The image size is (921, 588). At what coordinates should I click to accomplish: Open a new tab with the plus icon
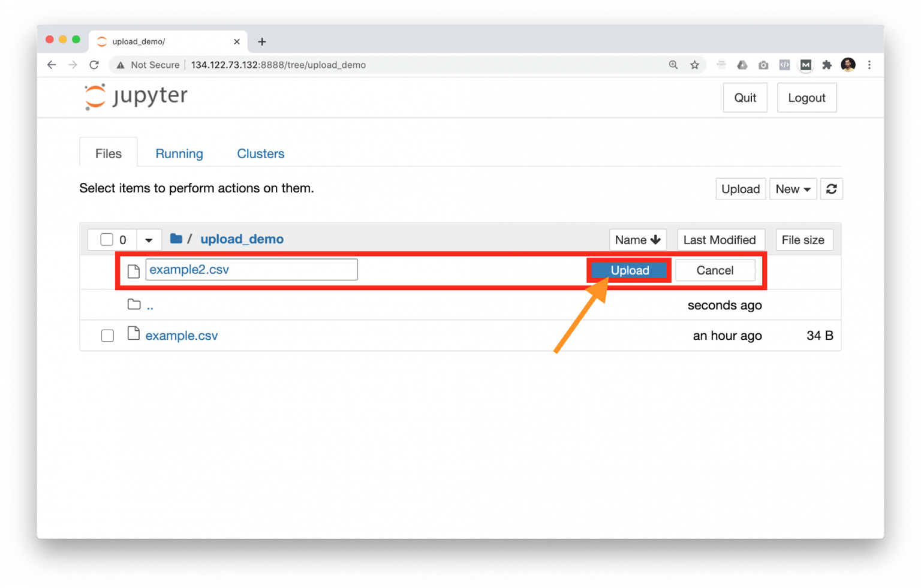[x=262, y=41]
